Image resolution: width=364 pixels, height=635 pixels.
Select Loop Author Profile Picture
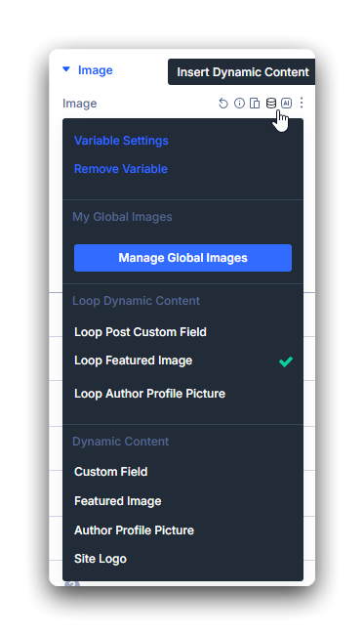pos(149,394)
